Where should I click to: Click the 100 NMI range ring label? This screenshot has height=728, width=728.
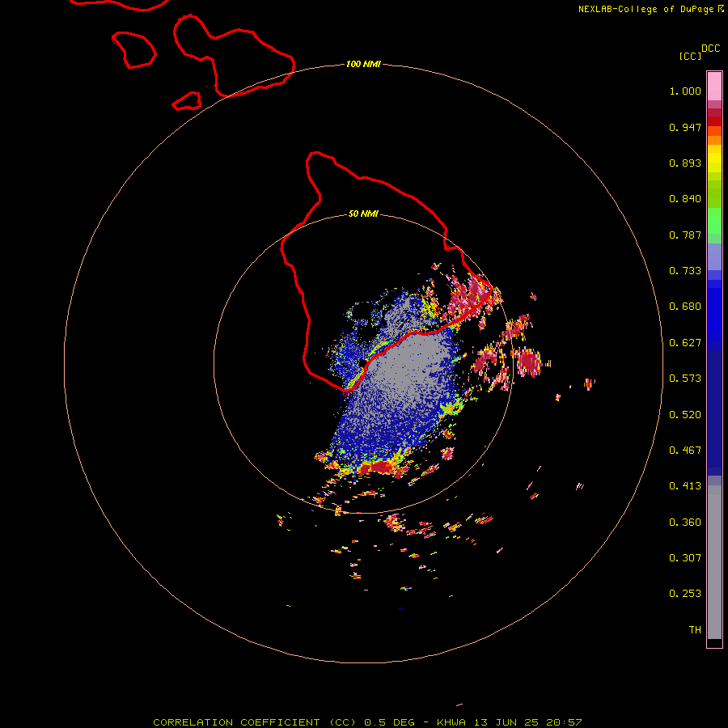[363, 64]
